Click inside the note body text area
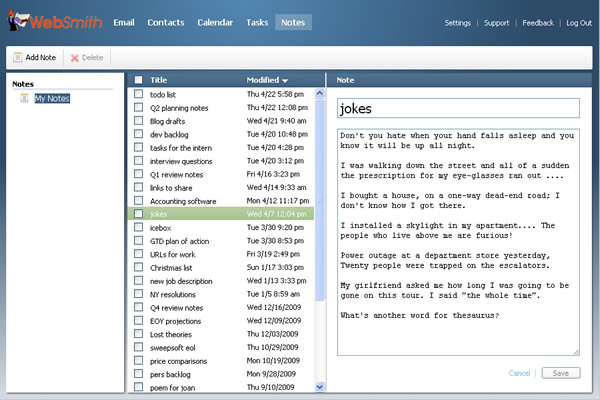This screenshot has width=600, height=400. tap(458, 242)
